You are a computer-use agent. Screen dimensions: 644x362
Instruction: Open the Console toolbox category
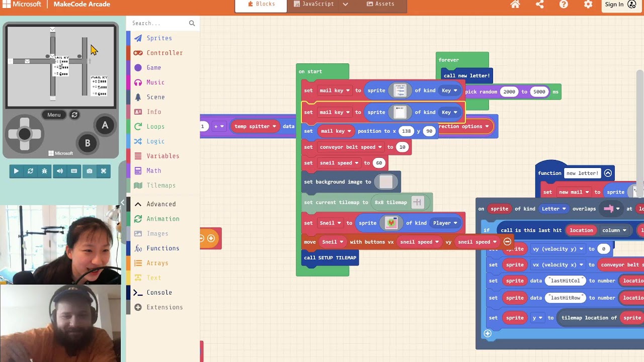pyautogui.click(x=163, y=293)
